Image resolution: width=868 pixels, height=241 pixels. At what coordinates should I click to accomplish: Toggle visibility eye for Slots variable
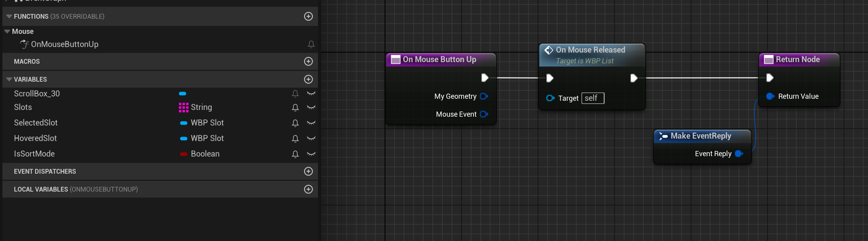coord(311,108)
